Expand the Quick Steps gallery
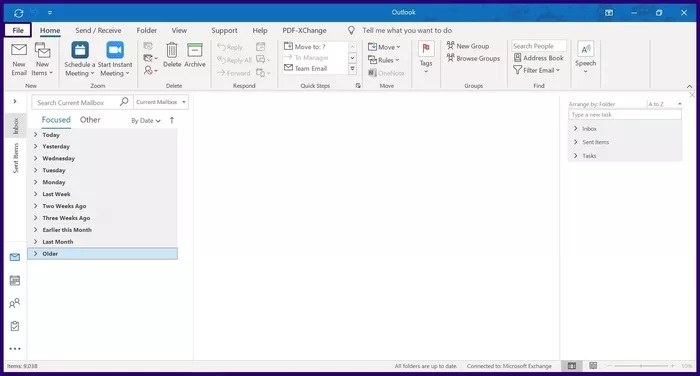700x376 pixels. pyautogui.click(x=352, y=69)
